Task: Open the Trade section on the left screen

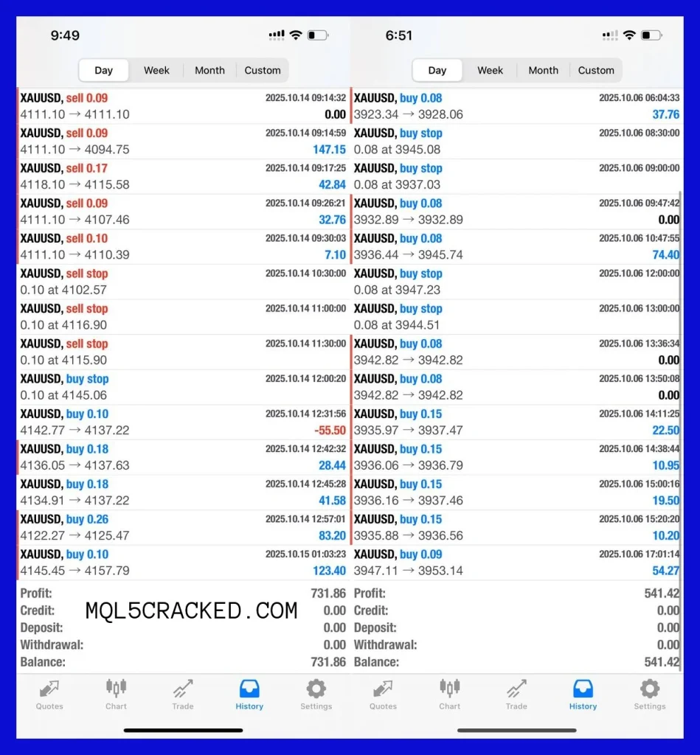Action: point(182,695)
